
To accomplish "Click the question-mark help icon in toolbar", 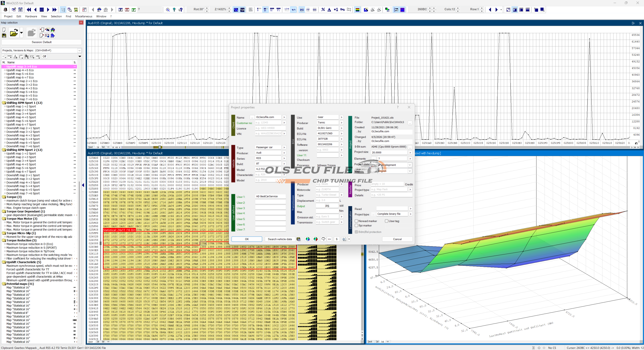I will pos(174,10).
